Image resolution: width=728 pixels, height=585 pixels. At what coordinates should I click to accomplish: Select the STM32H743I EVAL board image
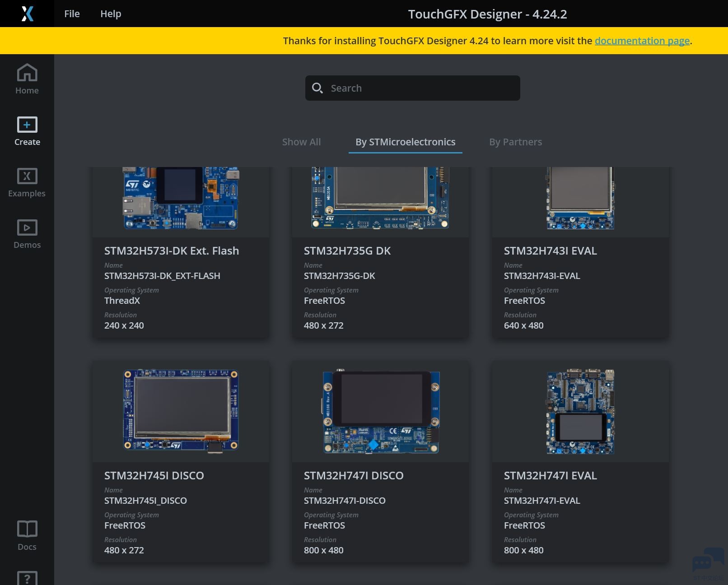[580, 198]
